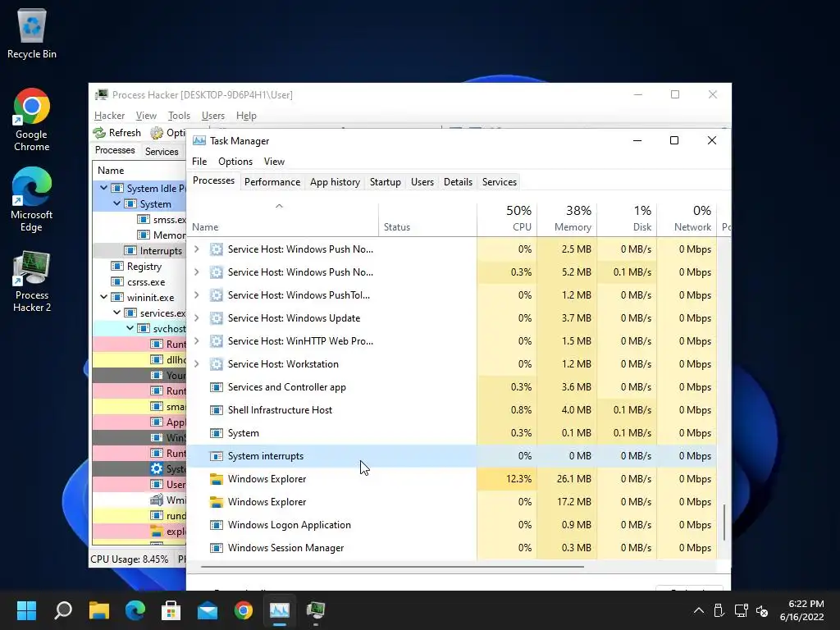Sort by Network column header
840x630 pixels.
pyautogui.click(x=687, y=218)
